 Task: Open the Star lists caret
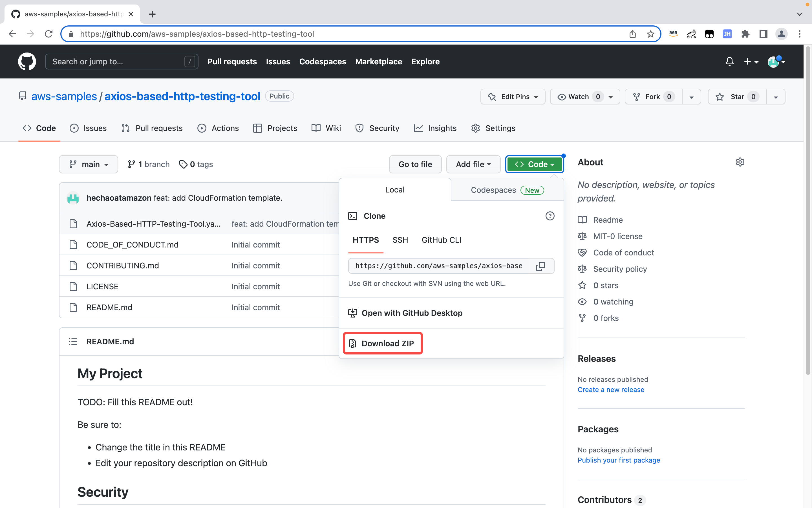[x=776, y=97]
